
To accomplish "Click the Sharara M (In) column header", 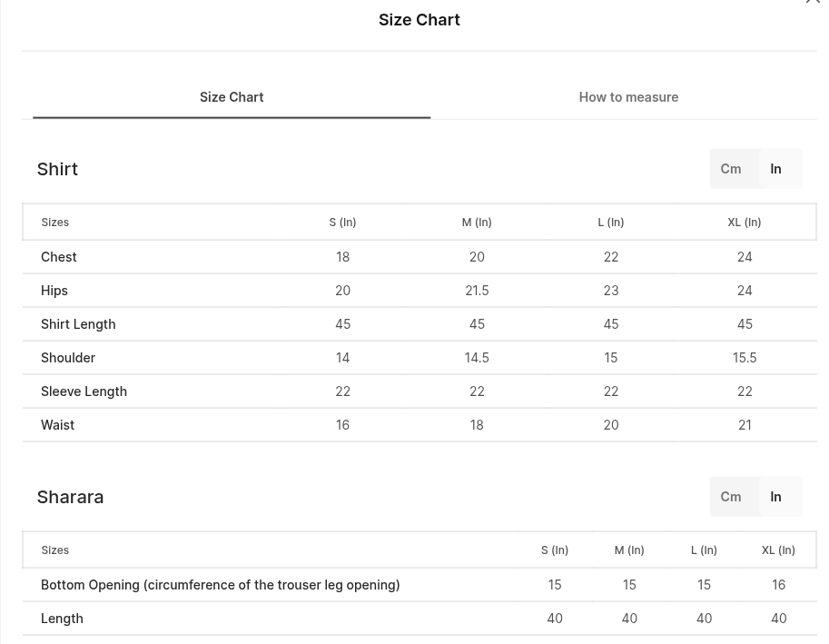I will tap(629, 550).
